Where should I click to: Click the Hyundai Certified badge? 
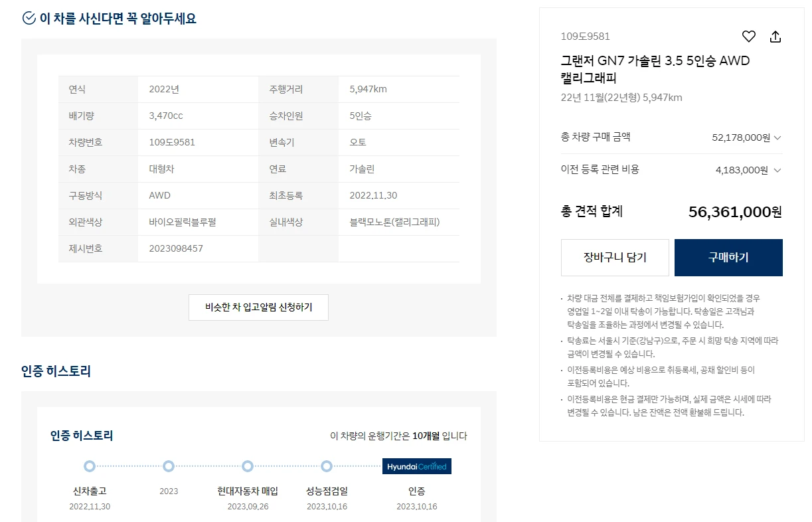pyautogui.click(x=416, y=466)
